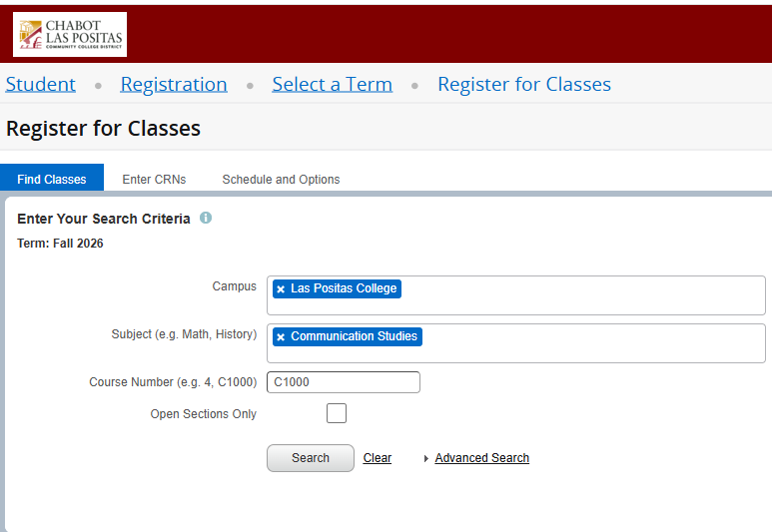
Task: Remove Las Positas College campus tag
Action: pyautogui.click(x=281, y=289)
